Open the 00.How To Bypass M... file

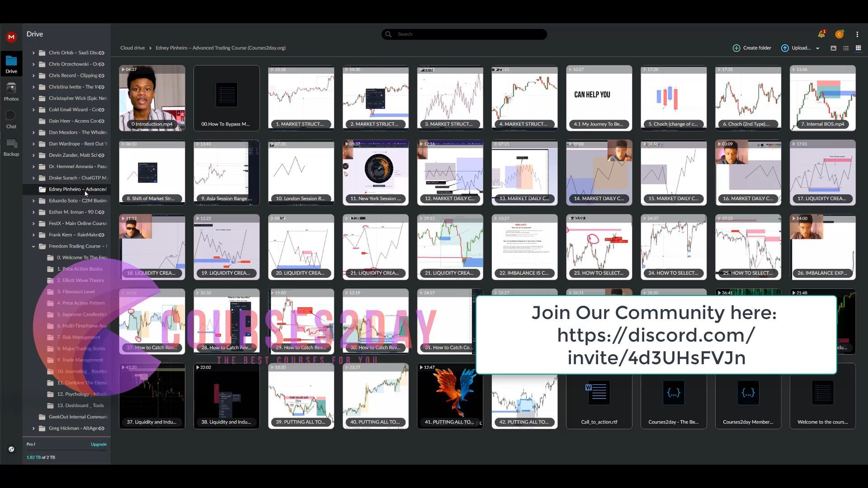coord(226,98)
